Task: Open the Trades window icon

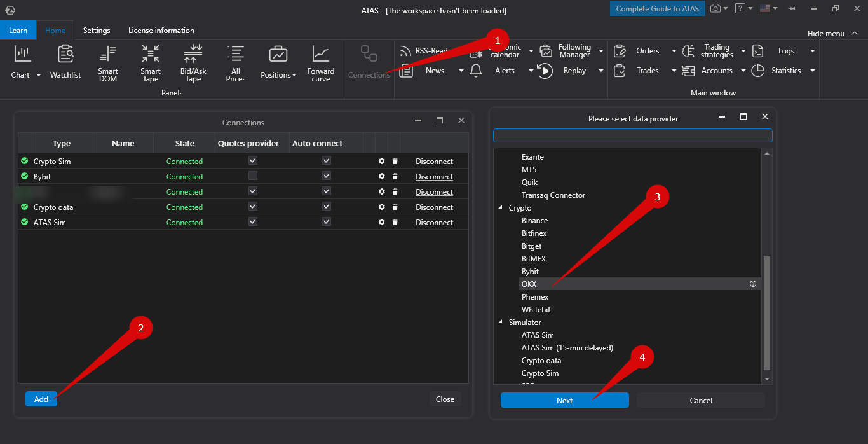Action: tap(620, 71)
